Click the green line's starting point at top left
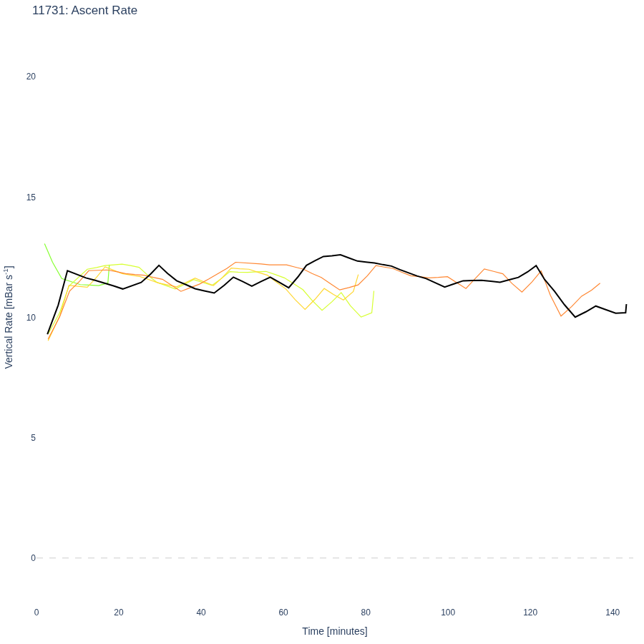The image size is (644, 644). [x=45, y=244]
